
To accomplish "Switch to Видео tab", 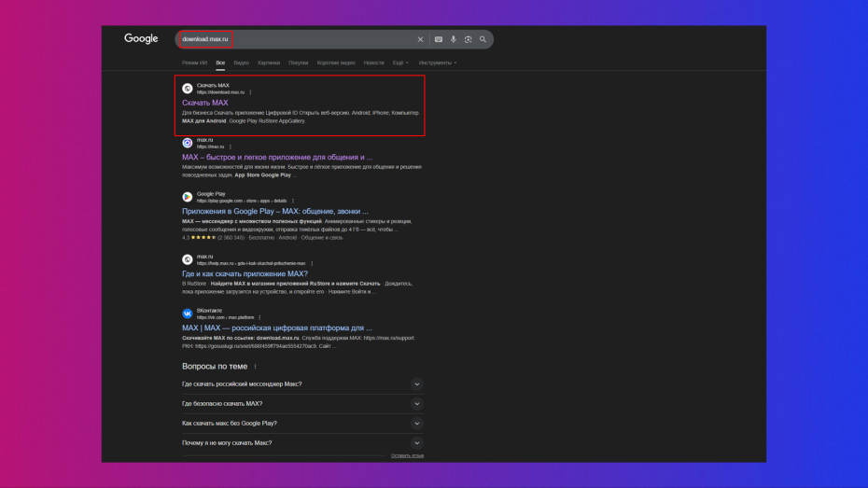I will point(242,63).
